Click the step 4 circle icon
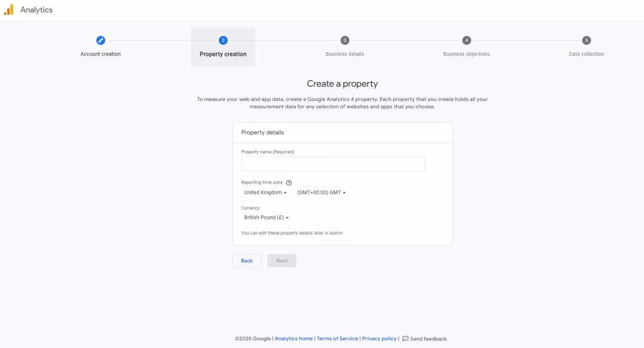 click(466, 40)
